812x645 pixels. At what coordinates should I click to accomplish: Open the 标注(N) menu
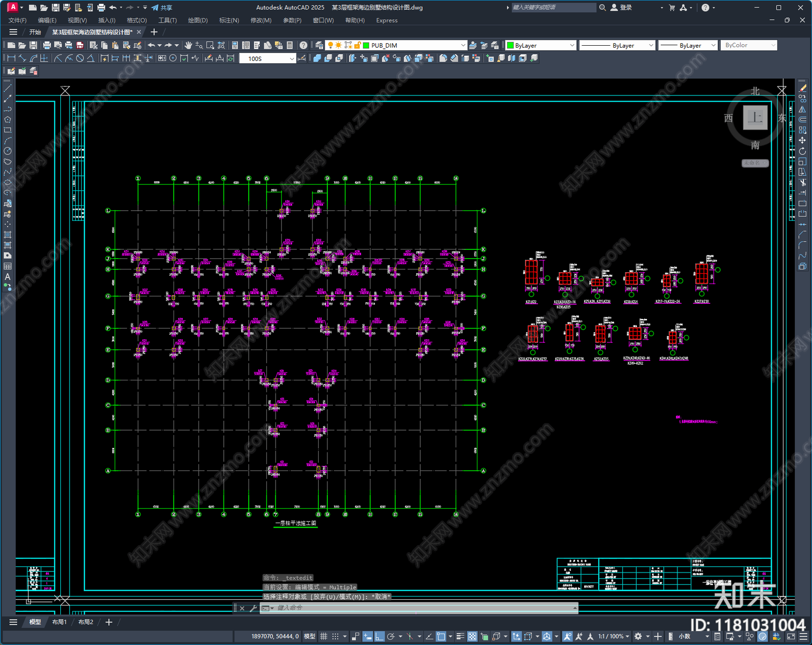[229, 20]
